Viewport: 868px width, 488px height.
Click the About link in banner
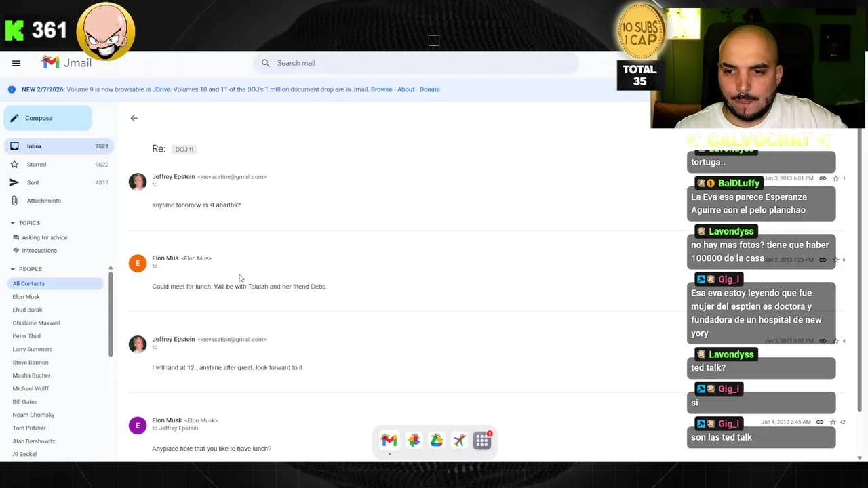click(x=406, y=89)
